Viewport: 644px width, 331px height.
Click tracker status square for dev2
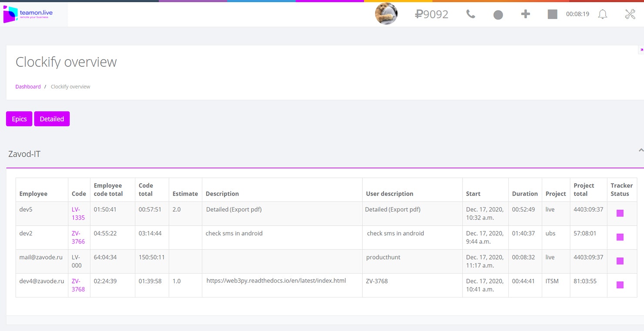(x=620, y=237)
